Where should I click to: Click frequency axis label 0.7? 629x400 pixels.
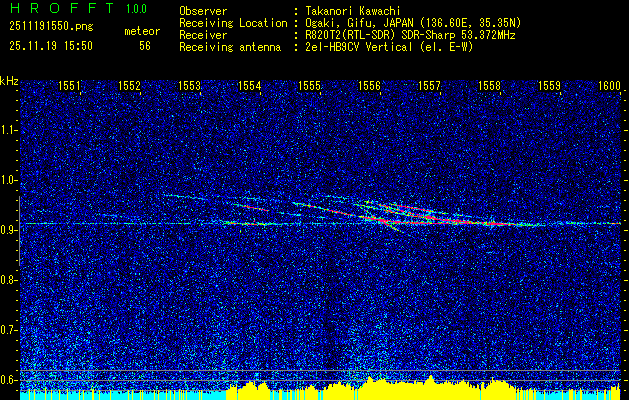(x=8, y=330)
